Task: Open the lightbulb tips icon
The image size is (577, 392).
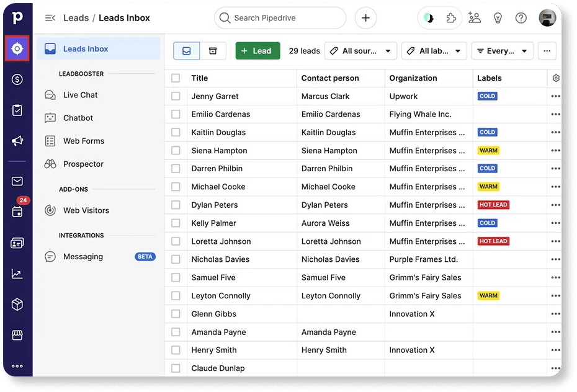Action: click(498, 17)
